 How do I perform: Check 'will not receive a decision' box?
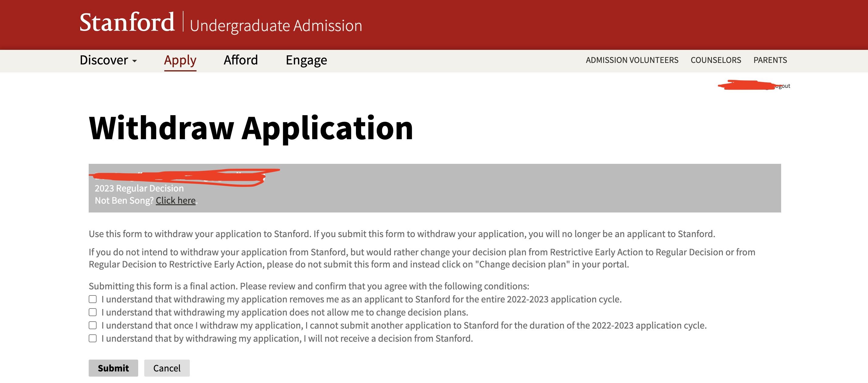click(93, 338)
